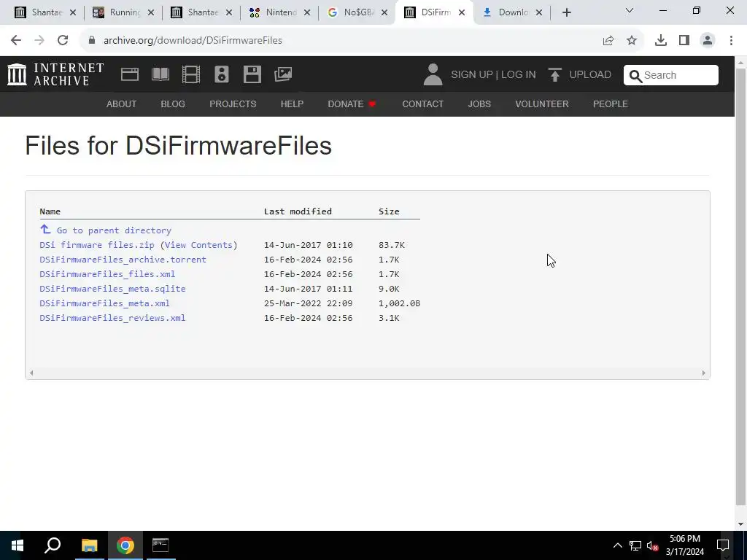Click the site lock icon in address bar
The height and width of the screenshot is (560, 747).
tap(91, 41)
